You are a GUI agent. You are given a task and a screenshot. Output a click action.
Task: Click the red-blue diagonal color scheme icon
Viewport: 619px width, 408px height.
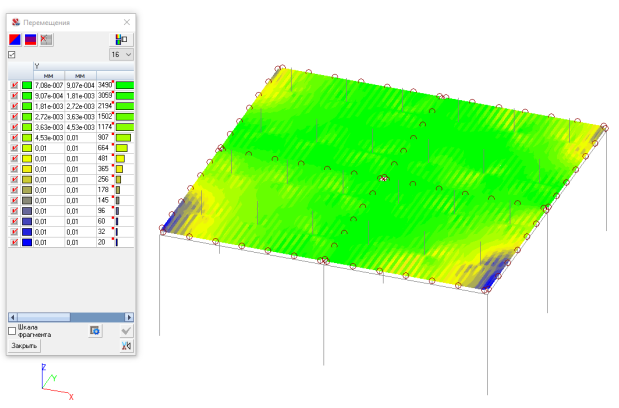pos(15,39)
